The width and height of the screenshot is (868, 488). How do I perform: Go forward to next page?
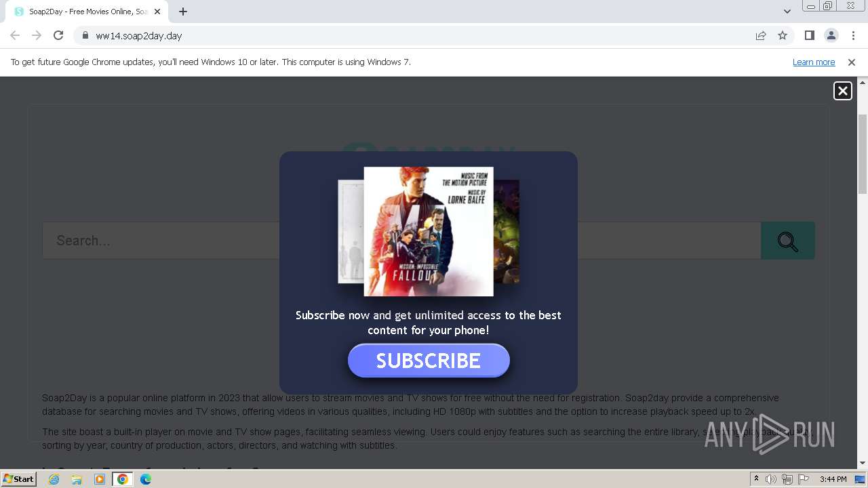(x=37, y=36)
